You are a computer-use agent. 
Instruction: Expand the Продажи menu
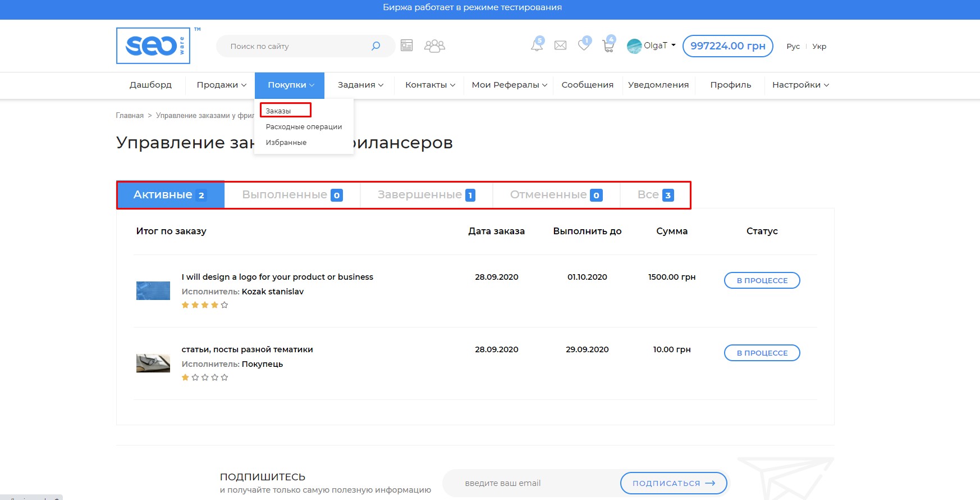pos(221,85)
